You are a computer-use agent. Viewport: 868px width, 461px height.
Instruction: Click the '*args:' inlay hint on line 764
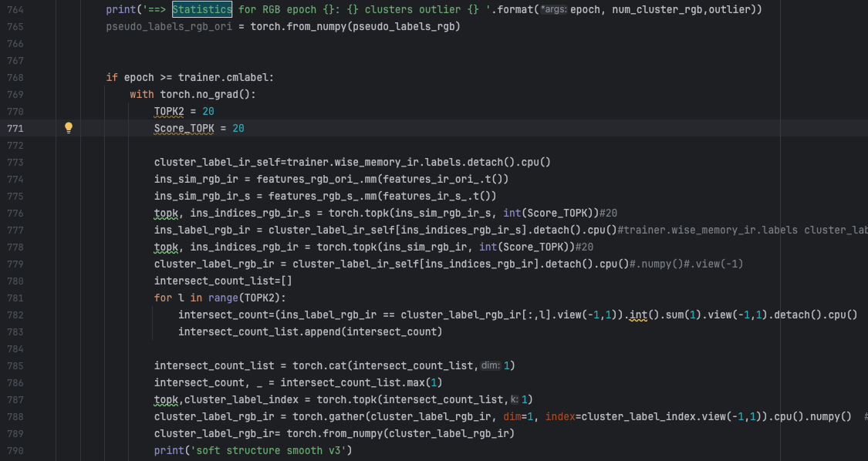(553, 9)
